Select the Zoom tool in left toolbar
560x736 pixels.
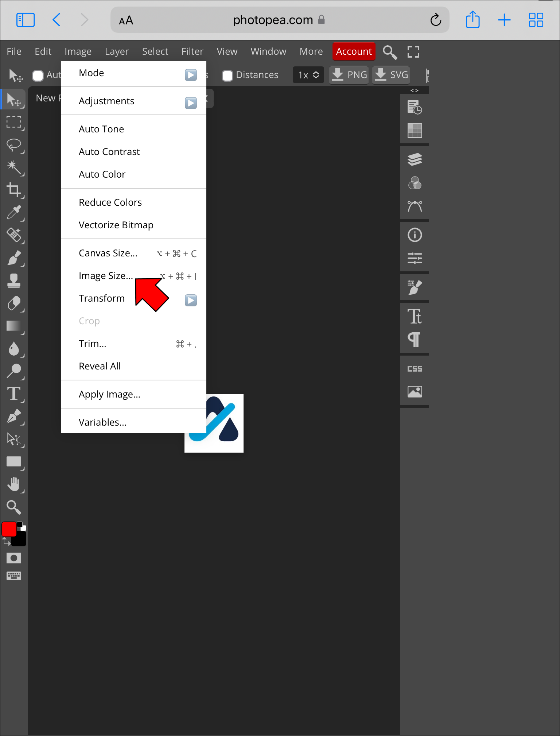tap(14, 507)
